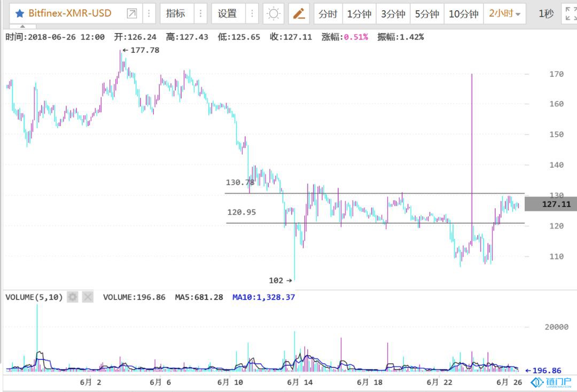Screen dimensions: 577x392
Task: Click the 振幅:1.42% amplitude value
Action: (x=401, y=37)
